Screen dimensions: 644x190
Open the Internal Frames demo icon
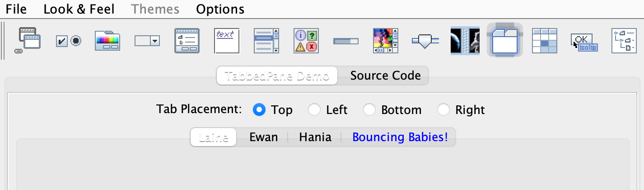(x=28, y=41)
